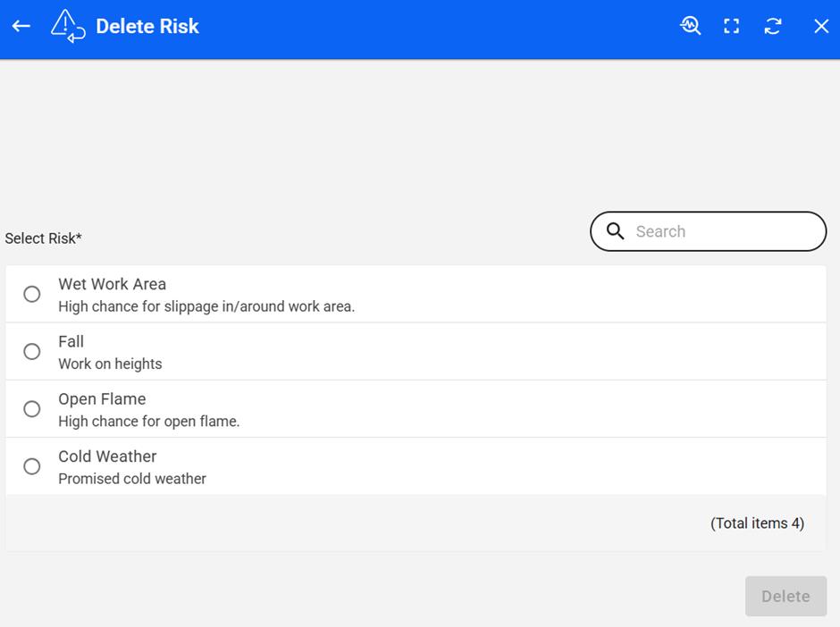
Task: Click the back arrow in the header
Action: [x=21, y=26]
